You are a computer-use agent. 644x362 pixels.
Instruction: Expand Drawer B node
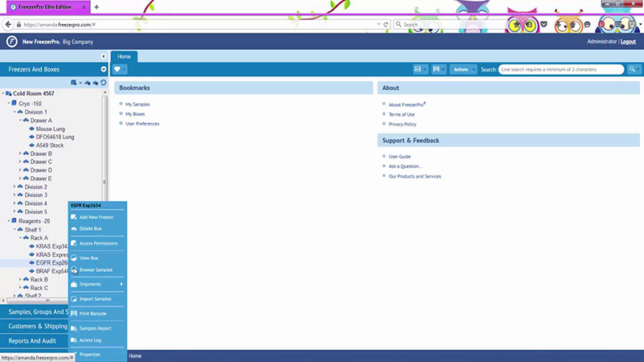coord(20,154)
